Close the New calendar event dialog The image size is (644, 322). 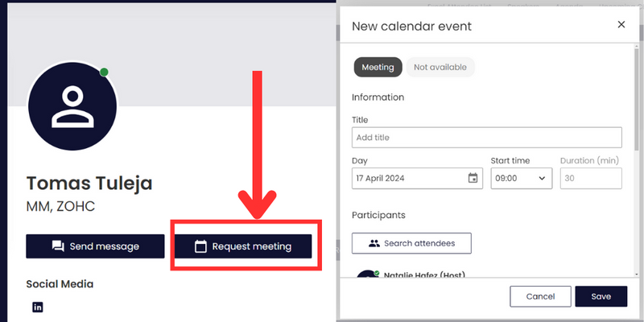coord(621,25)
